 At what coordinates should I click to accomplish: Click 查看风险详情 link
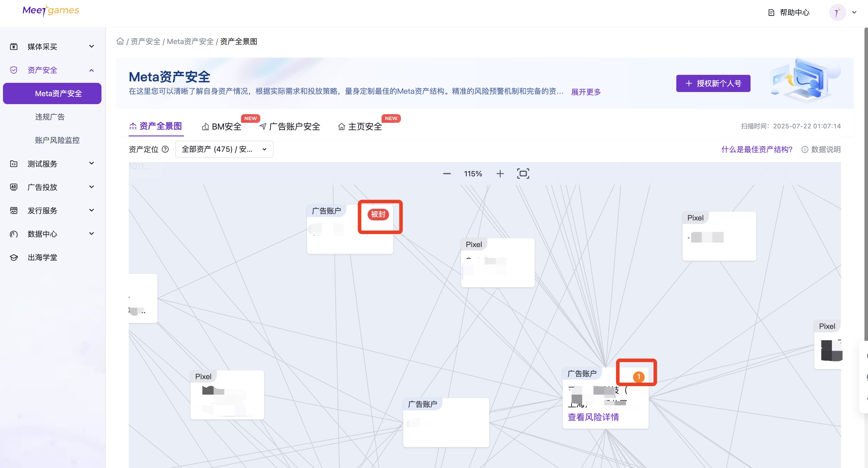(593, 417)
